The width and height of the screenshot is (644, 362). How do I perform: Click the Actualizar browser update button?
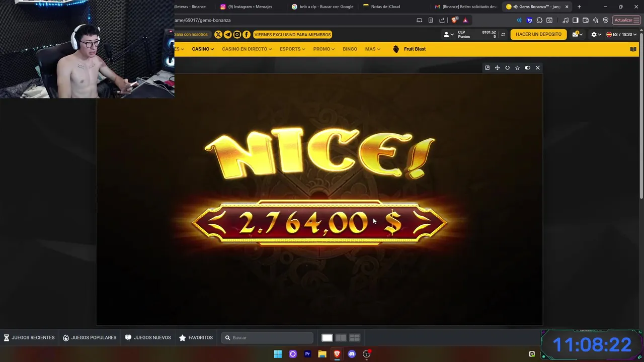tap(625, 20)
